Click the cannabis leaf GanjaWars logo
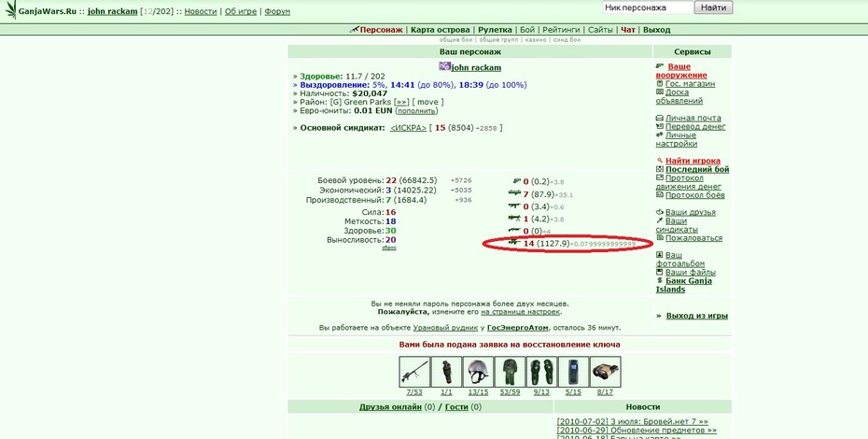This screenshot has width=868, height=439. pyautogui.click(x=10, y=10)
